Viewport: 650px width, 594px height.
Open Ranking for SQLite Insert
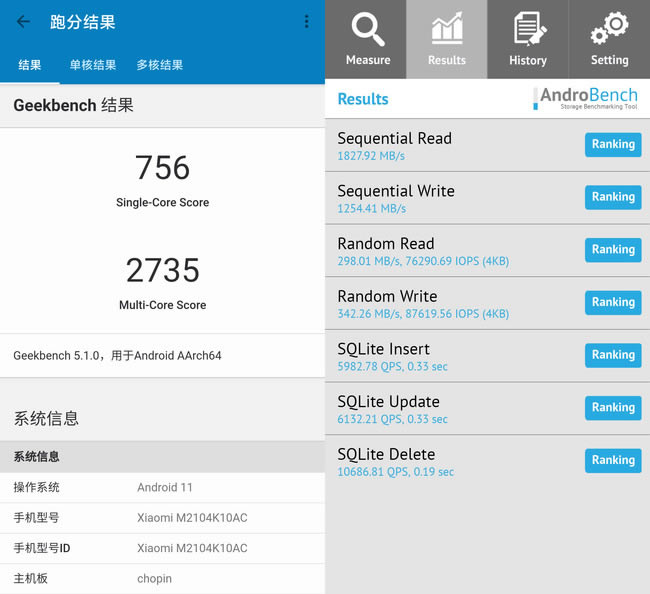coord(612,355)
